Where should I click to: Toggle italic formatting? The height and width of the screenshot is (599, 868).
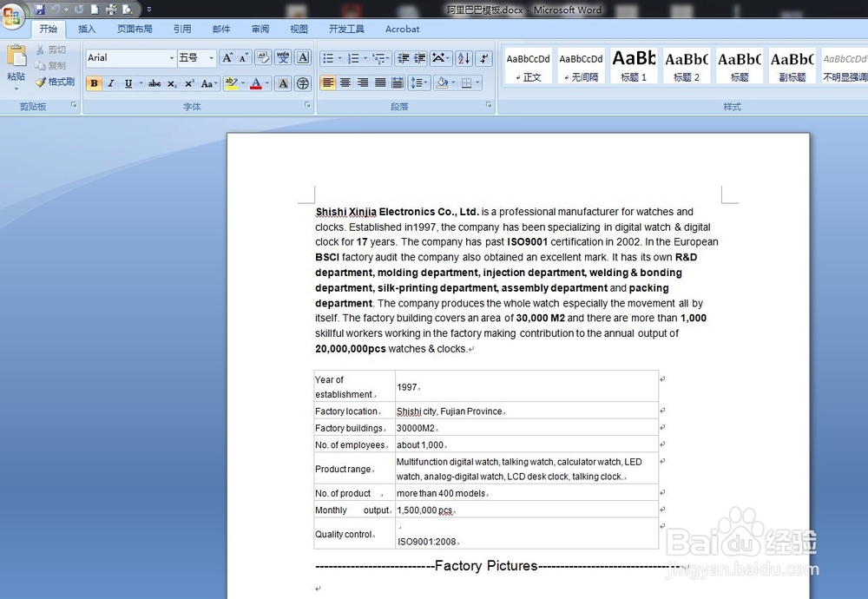[x=111, y=83]
